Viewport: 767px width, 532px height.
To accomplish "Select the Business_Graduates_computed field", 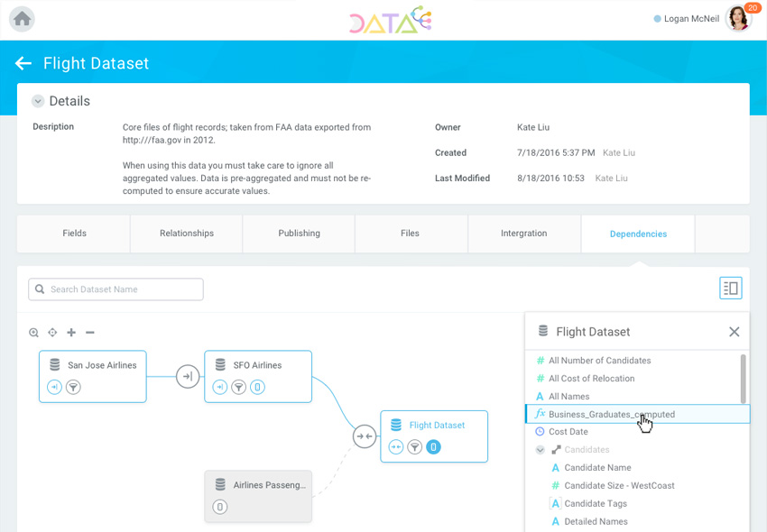I will coord(611,414).
